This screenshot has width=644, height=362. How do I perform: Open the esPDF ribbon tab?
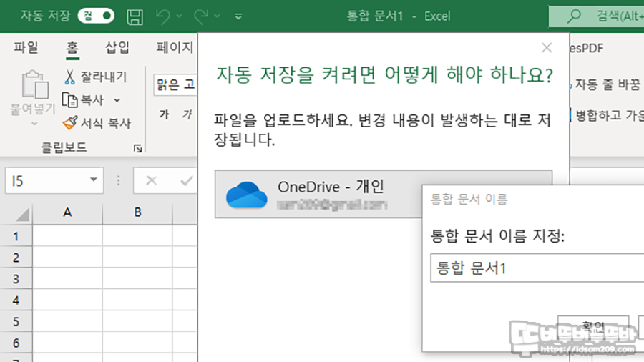tap(587, 49)
